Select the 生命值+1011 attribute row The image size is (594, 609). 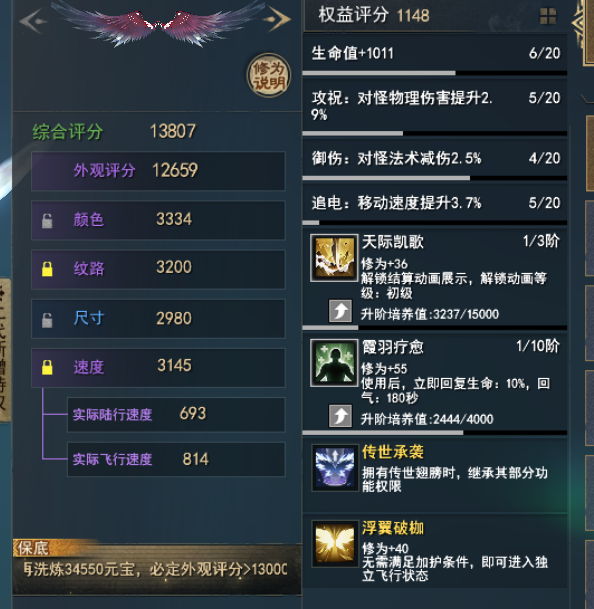click(x=435, y=53)
